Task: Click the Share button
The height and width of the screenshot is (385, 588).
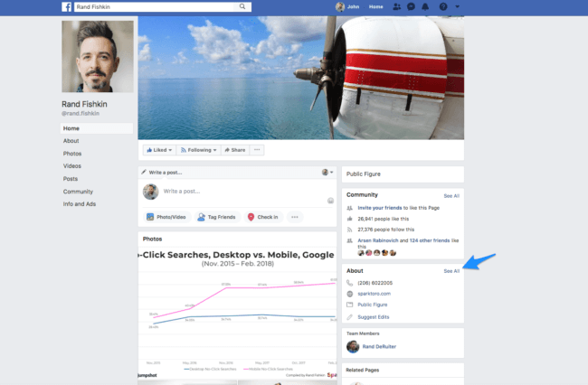Action: coord(235,150)
